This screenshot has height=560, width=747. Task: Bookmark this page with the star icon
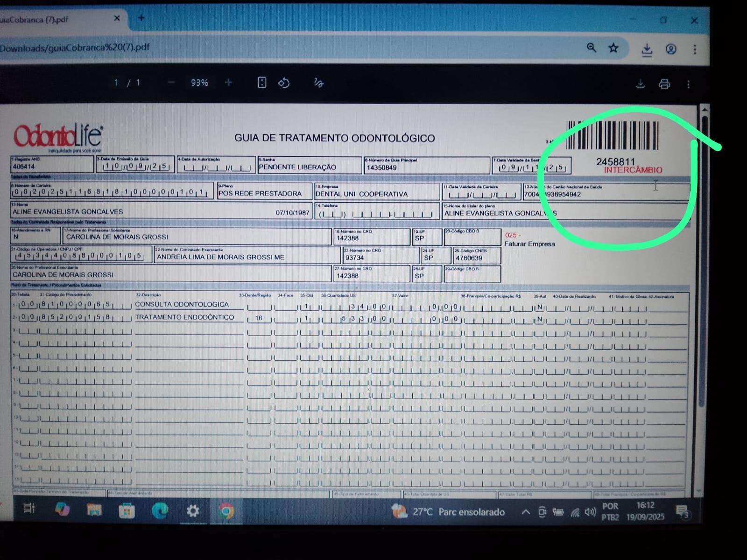click(x=613, y=48)
